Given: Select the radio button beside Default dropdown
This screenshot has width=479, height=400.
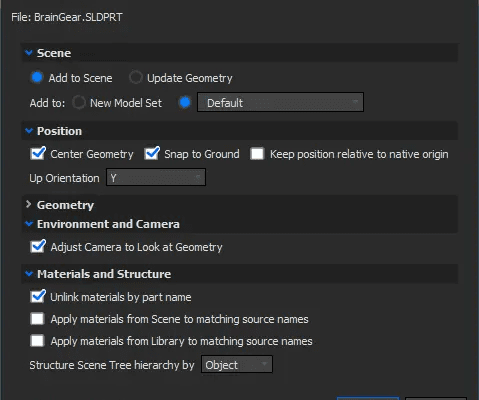Looking at the screenshot, I should (x=185, y=102).
